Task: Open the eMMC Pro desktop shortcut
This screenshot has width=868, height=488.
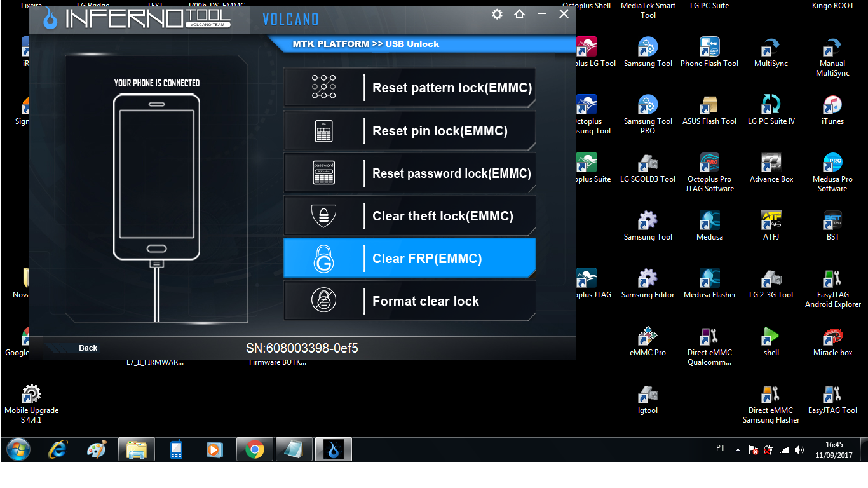Action: coord(648,341)
